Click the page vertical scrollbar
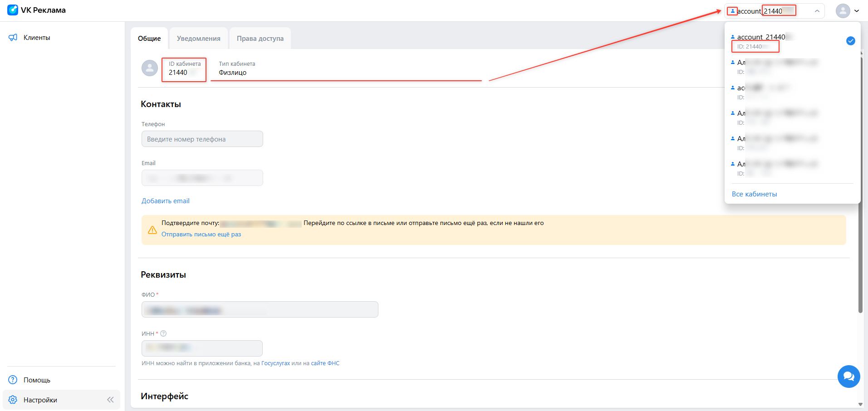The width and height of the screenshot is (868, 411). 860,186
